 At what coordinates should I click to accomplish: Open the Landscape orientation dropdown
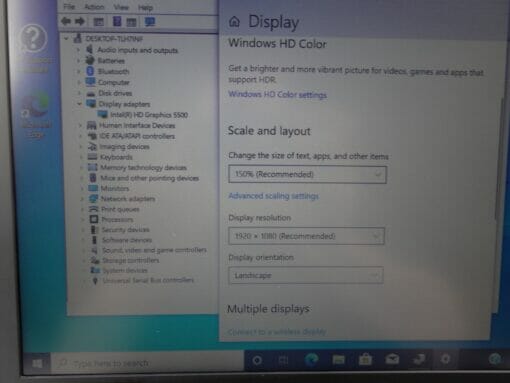pos(306,275)
